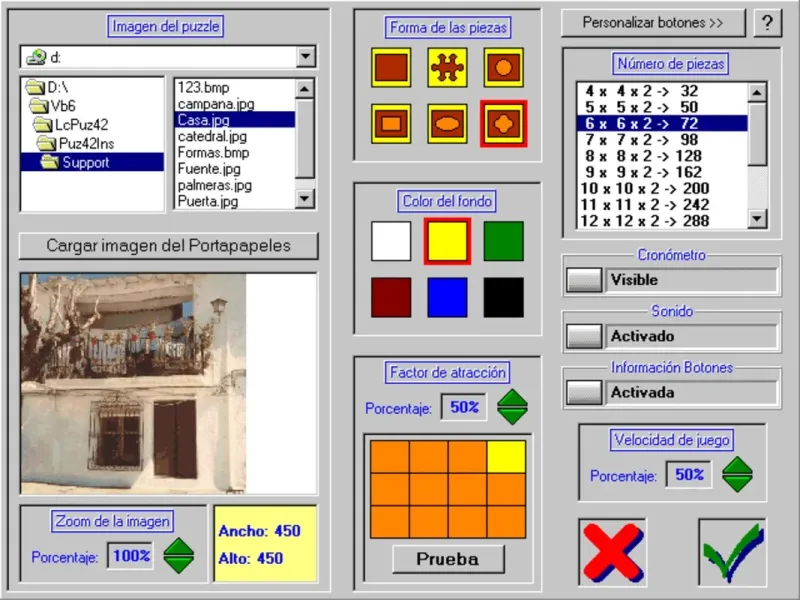Choose green background color
This screenshot has height=600, width=800.
point(503,241)
